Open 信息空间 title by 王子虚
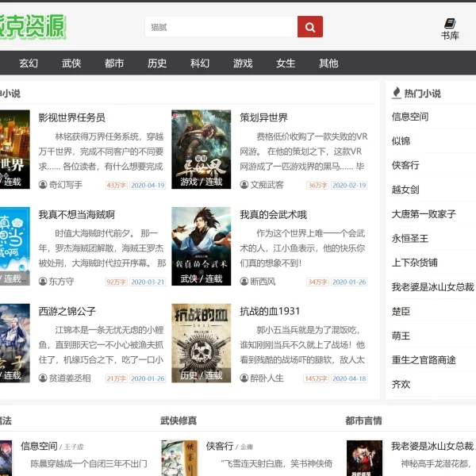 coord(39,446)
